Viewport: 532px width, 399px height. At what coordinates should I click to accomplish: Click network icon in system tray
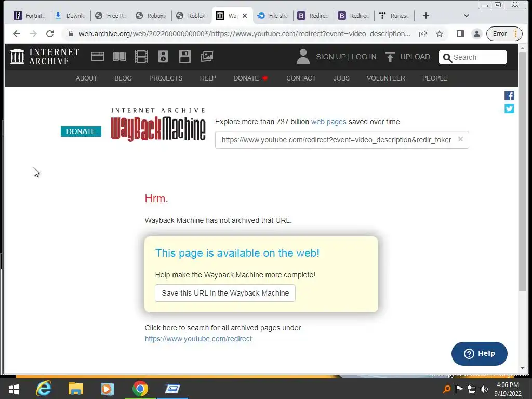pos(472,389)
